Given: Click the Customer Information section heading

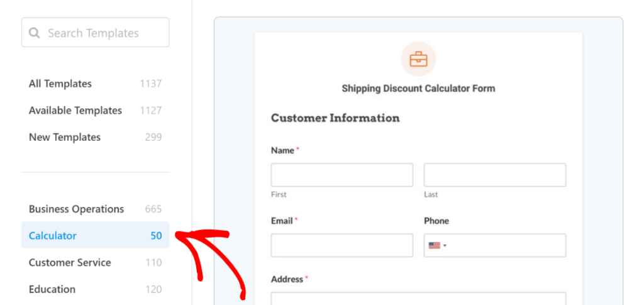Looking at the screenshot, I should tap(335, 118).
